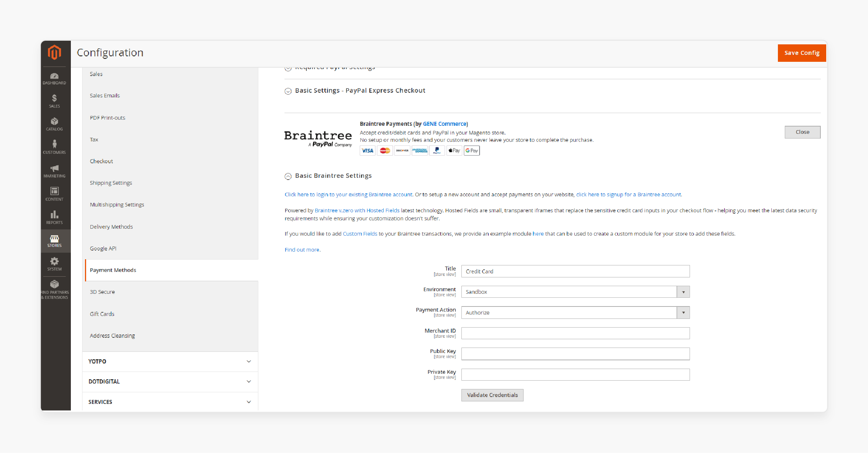Select the Payment Methods tab
The width and height of the screenshot is (868, 453).
click(171, 270)
